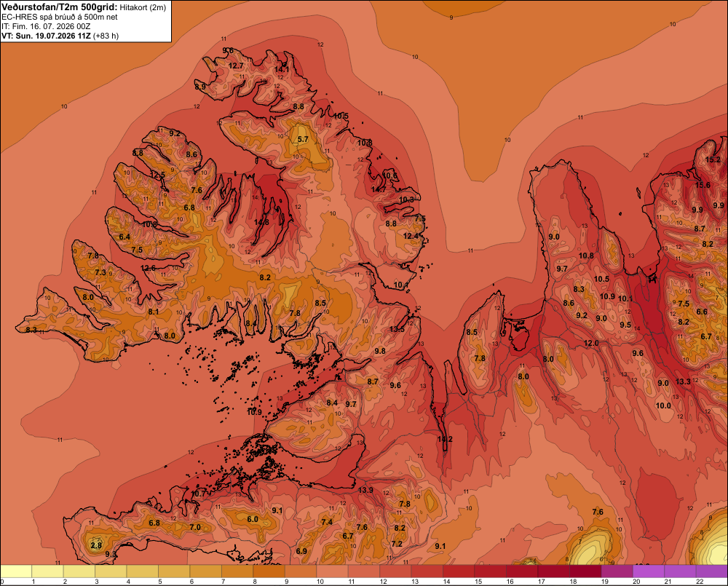Select the 6.9 temperature value
The image size is (728, 586).
tap(301, 551)
